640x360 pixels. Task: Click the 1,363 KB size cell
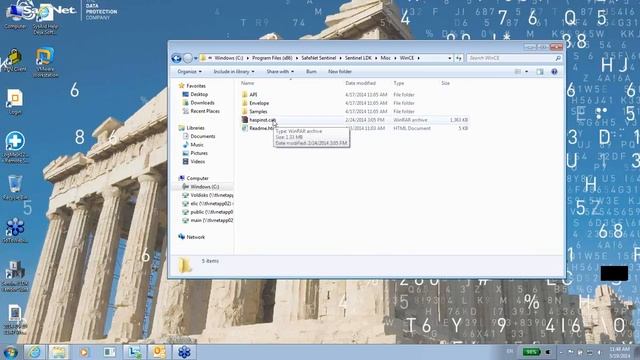459,120
